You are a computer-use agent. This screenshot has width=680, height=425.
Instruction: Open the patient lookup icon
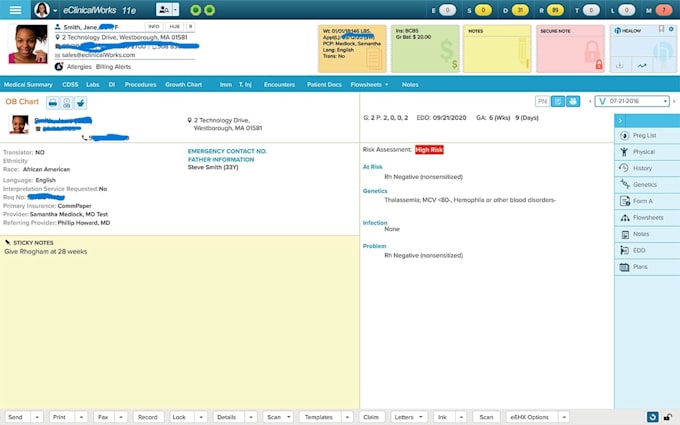[x=164, y=10]
